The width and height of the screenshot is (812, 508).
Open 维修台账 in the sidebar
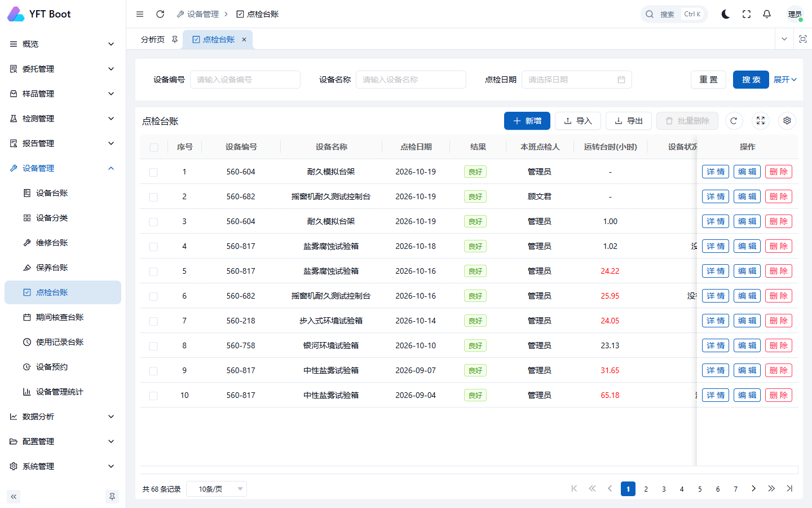point(63,243)
